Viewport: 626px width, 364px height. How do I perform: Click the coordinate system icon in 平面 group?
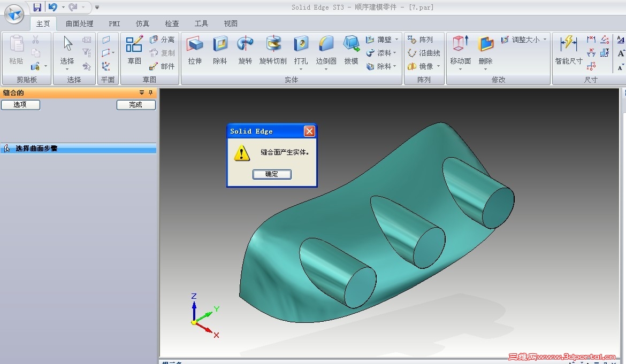[x=106, y=66]
